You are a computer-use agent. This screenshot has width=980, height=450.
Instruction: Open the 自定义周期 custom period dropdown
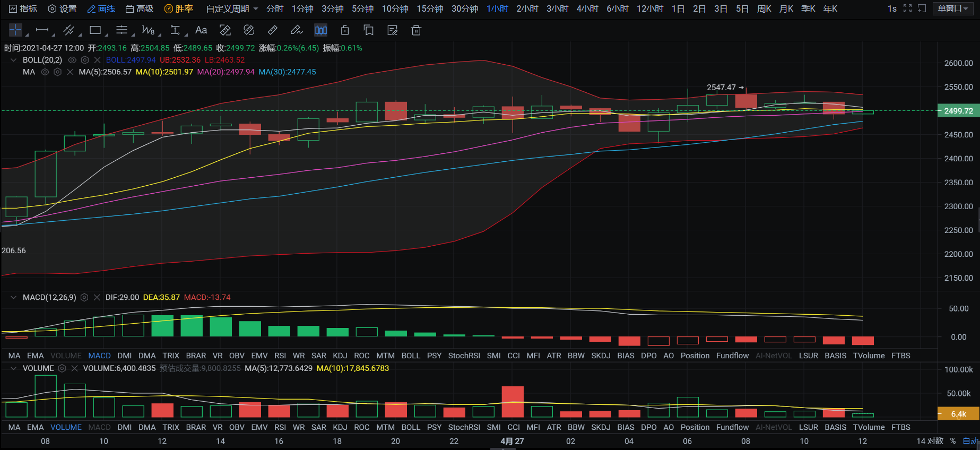click(x=232, y=8)
